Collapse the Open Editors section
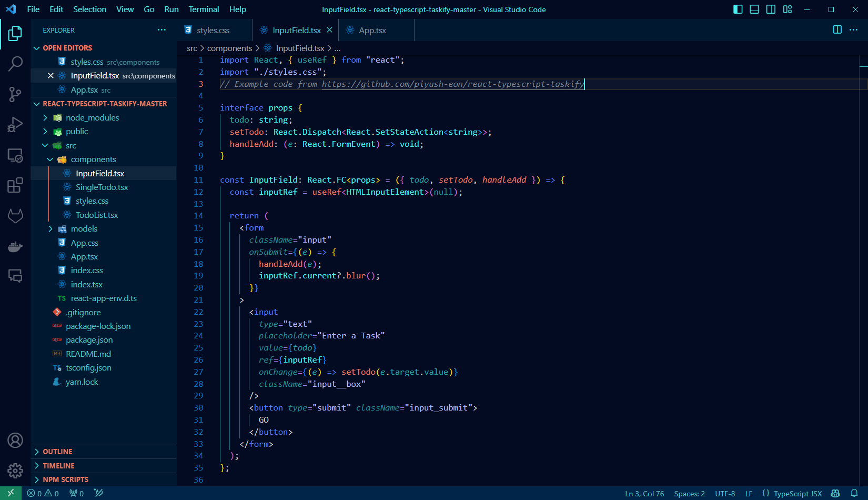 tap(104, 48)
